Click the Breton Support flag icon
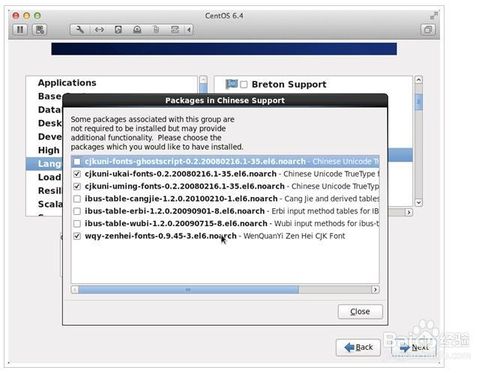The image size is (500, 373). (232, 84)
